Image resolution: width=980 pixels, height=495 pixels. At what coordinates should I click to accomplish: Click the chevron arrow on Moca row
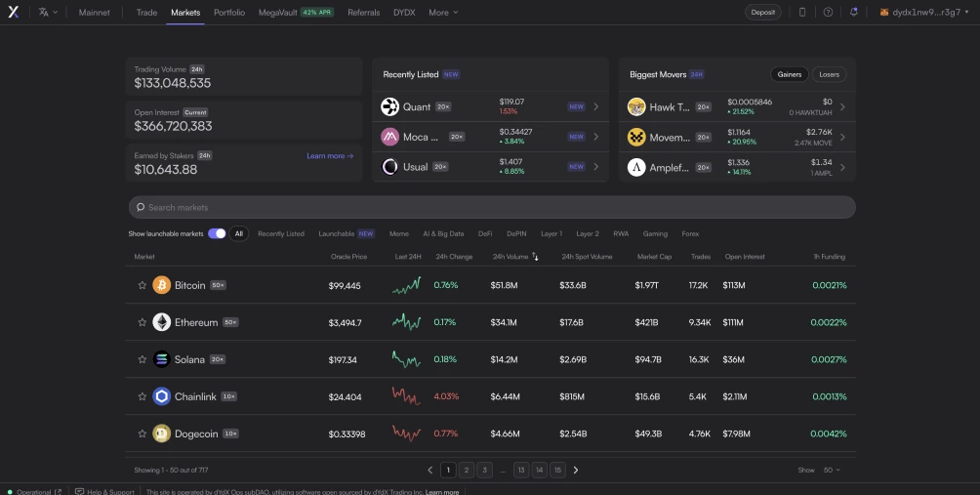(x=596, y=137)
